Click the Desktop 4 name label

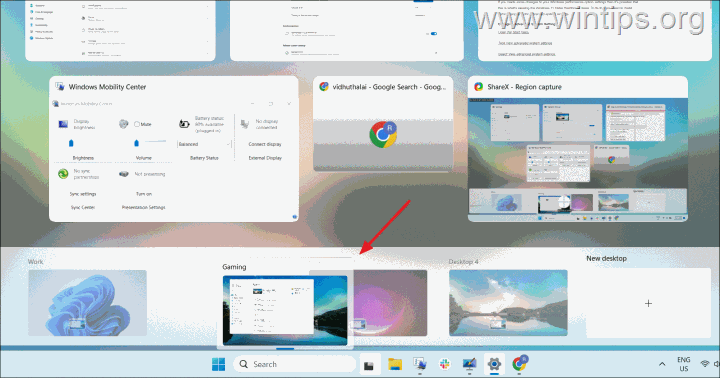tap(463, 262)
